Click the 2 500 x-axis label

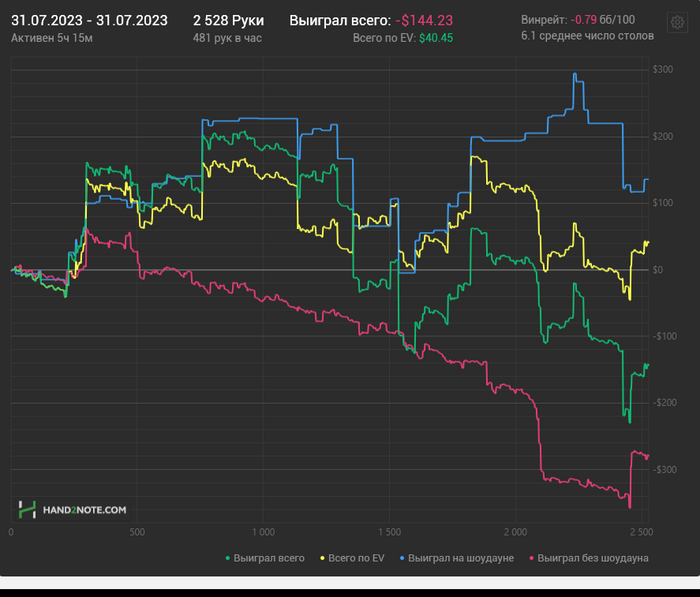pyautogui.click(x=642, y=532)
